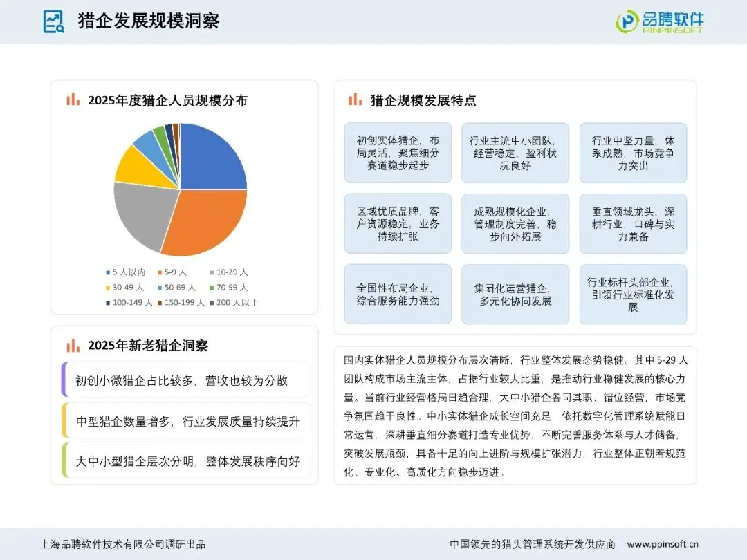
Task: Click the 中型猎企数量增多 insight row
Action: [186, 421]
